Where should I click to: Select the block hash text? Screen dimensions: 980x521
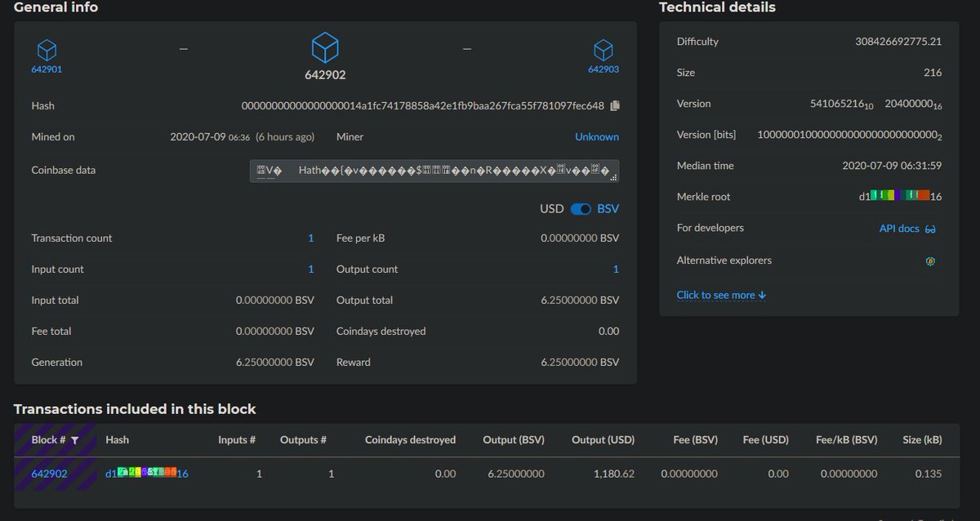(423, 106)
